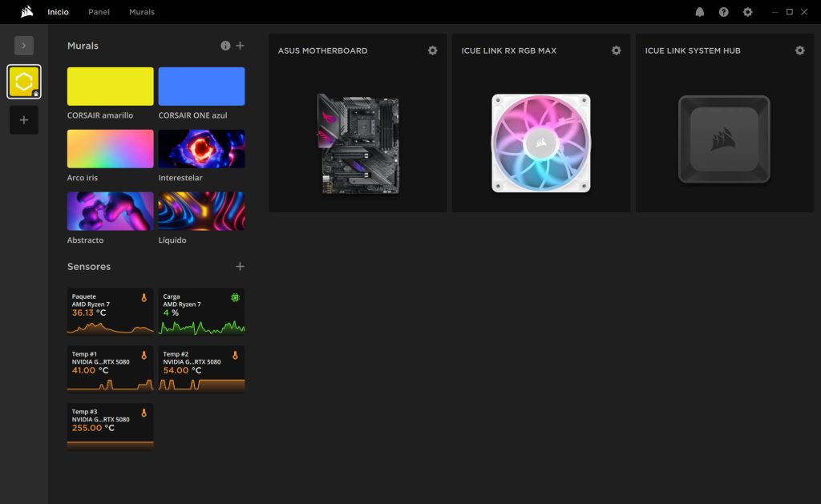The width and height of the screenshot is (821, 504).
Task: Open the ASUS motherboard device image
Action: pyautogui.click(x=358, y=144)
